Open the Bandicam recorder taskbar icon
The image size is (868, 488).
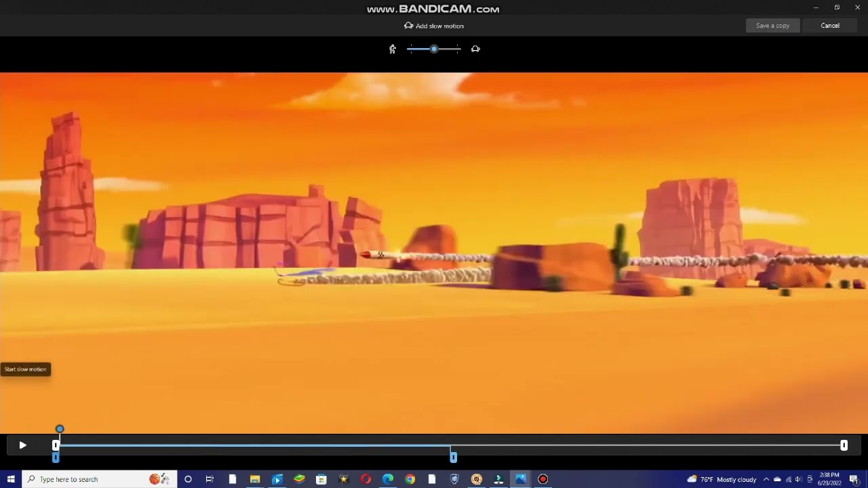click(542, 479)
